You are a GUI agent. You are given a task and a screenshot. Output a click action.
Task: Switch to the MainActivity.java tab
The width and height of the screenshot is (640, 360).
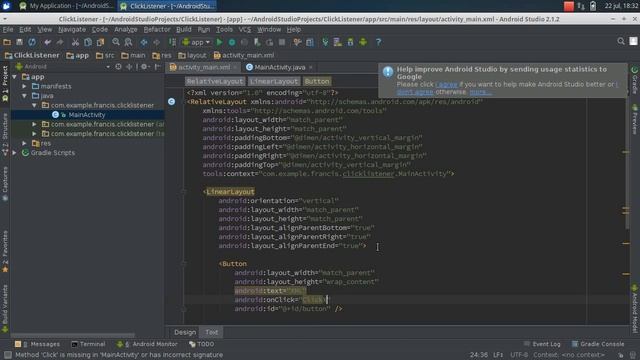click(x=280, y=67)
